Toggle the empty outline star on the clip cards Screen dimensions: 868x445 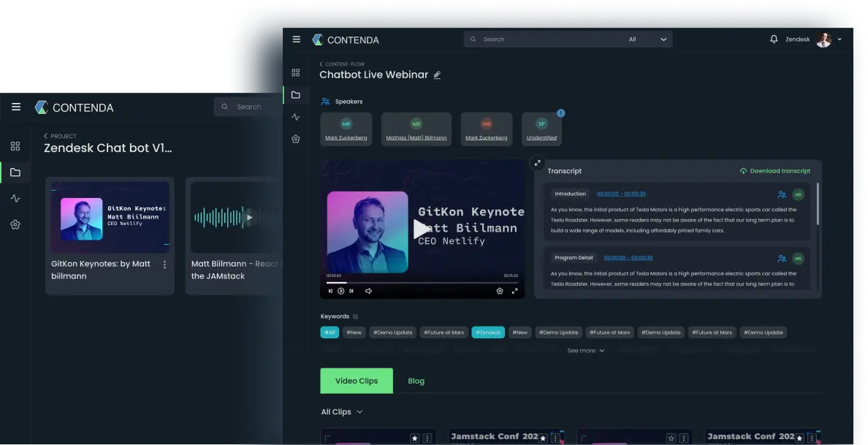(x=671, y=438)
